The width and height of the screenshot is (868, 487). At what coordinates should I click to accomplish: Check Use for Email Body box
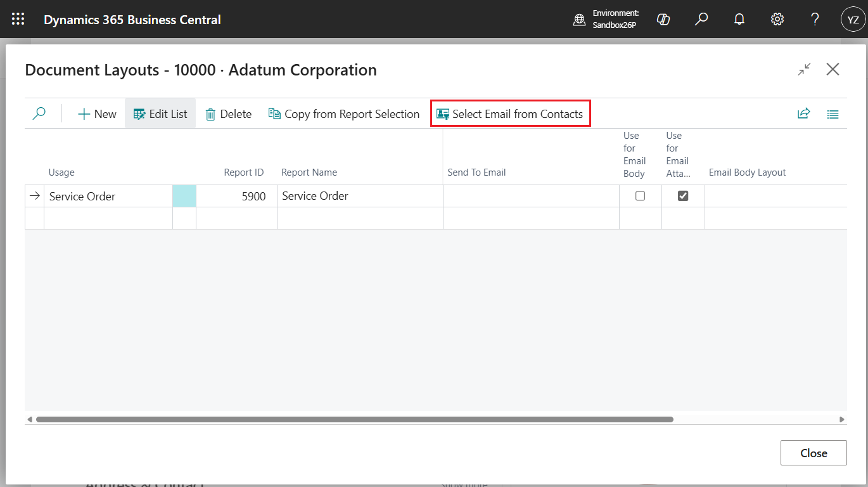pos(640,196)
